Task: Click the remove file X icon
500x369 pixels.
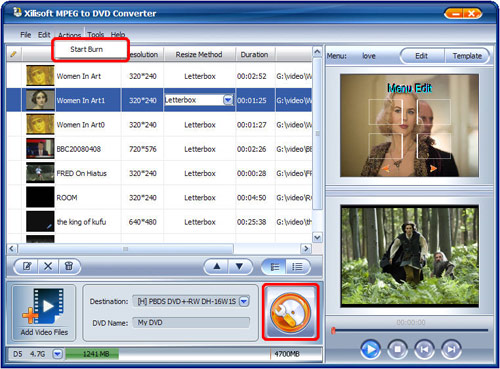Action: [48, 266]
